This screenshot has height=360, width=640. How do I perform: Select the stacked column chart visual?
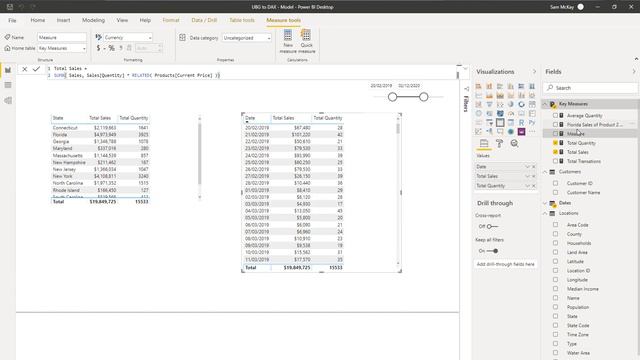[x=489, y=86]
